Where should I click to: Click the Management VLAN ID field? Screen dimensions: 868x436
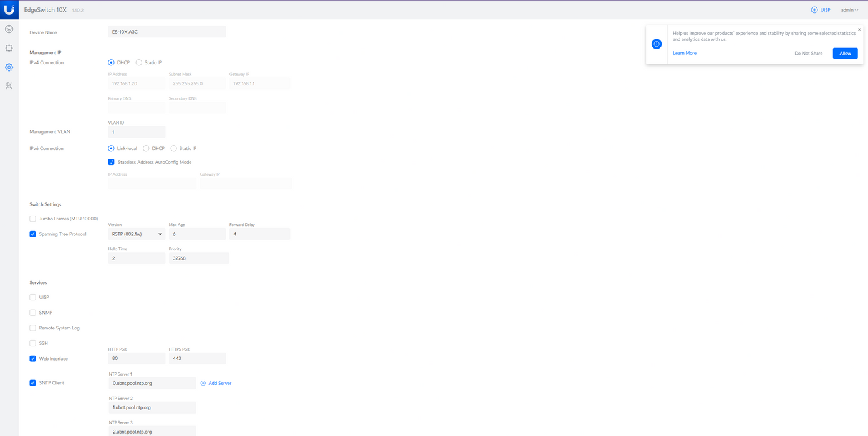[x=137, y=132]
